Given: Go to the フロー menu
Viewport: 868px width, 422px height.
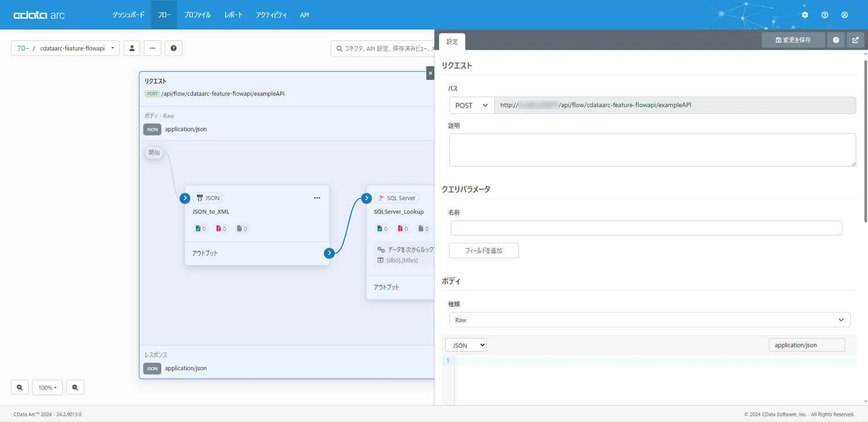Looking at the screenshot, I should coord(164,15).
